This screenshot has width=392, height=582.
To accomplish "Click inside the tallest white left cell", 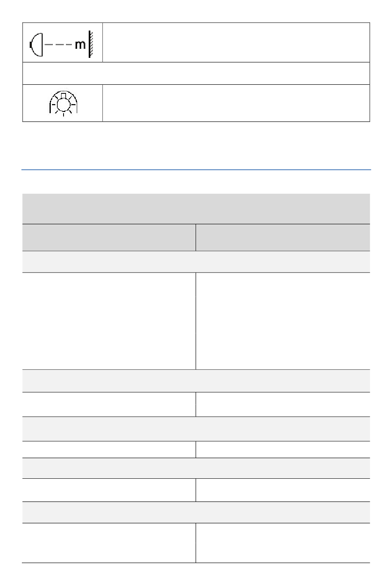I will click(x=109, y=321).
